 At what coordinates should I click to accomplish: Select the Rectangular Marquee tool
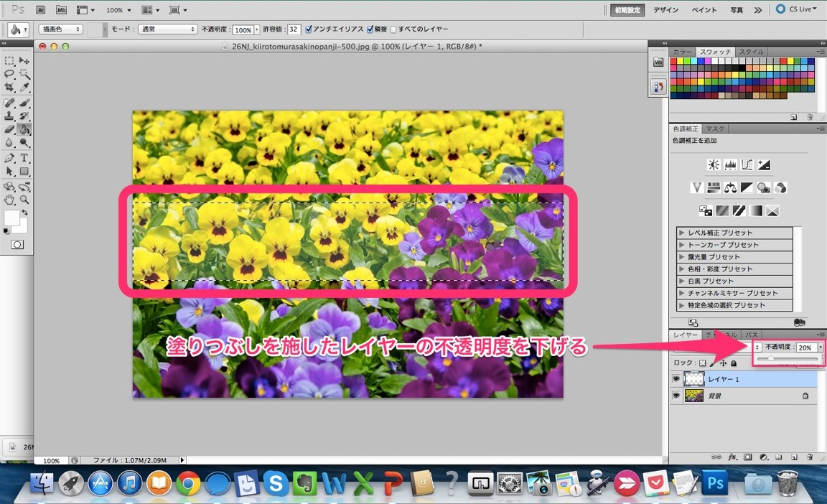click(10, 61)
